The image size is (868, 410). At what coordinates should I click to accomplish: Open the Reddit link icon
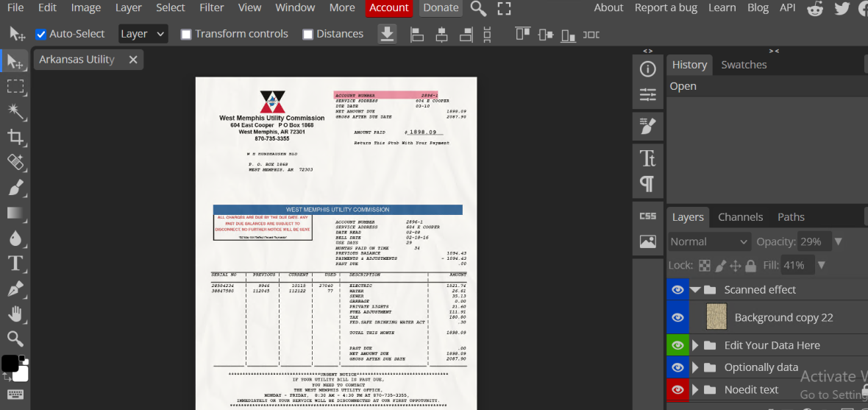pos(815,8)
